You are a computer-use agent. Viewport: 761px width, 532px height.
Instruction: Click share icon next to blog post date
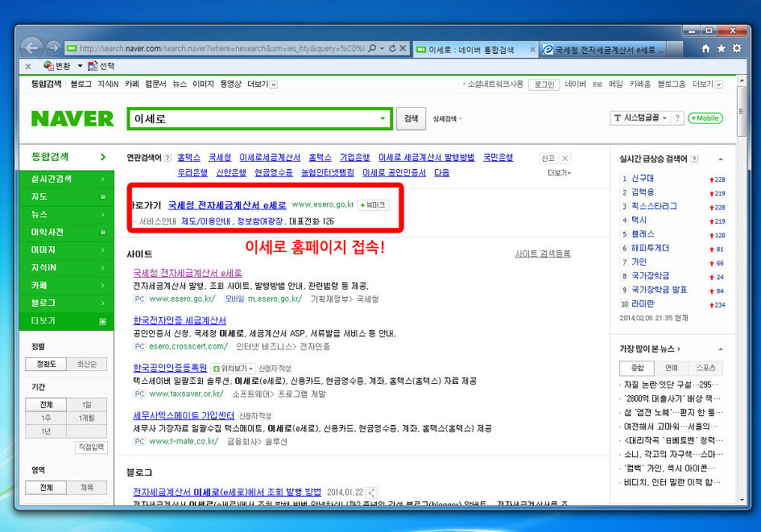[x=371, y=493]
